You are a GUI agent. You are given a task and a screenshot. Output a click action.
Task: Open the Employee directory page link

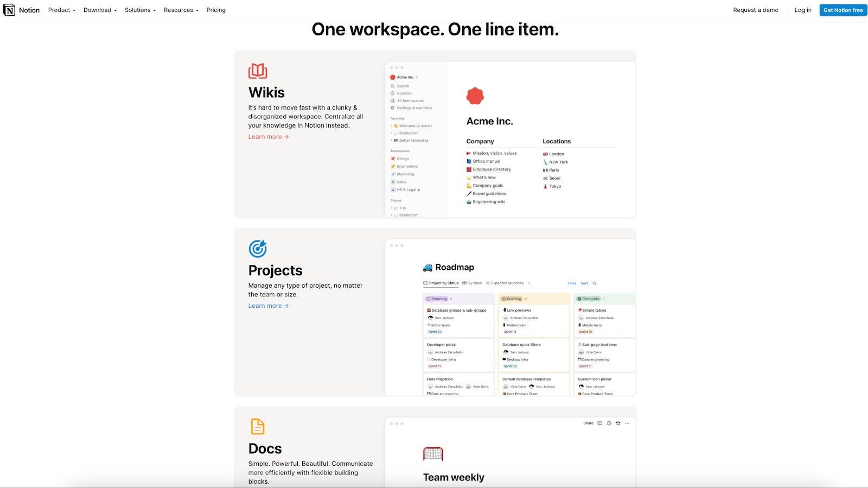coord(489,169)
